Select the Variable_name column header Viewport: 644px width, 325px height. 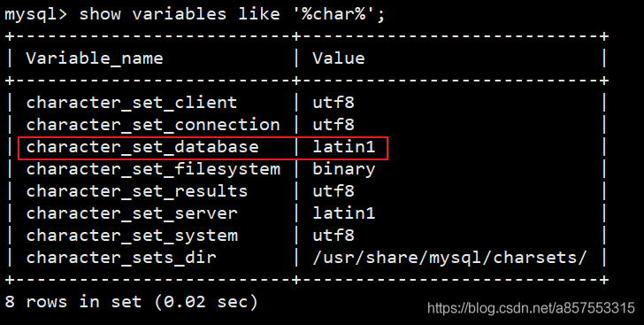point(95,58)
